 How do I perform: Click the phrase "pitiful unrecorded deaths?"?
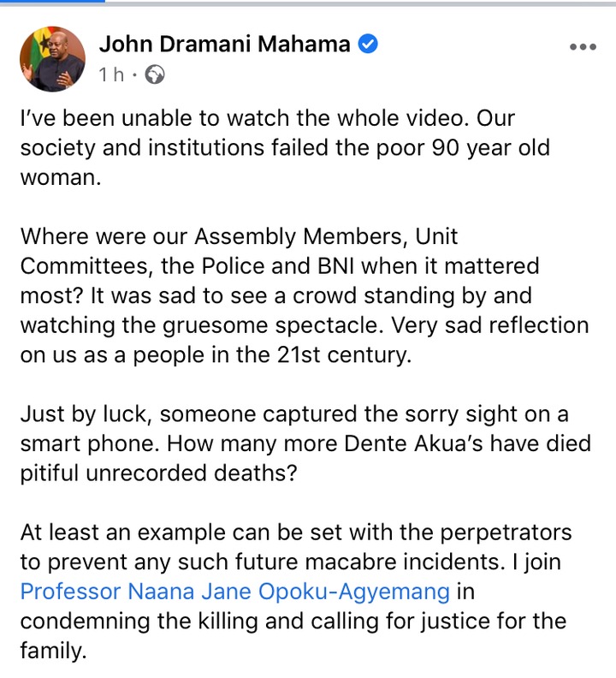coord(159,473)
